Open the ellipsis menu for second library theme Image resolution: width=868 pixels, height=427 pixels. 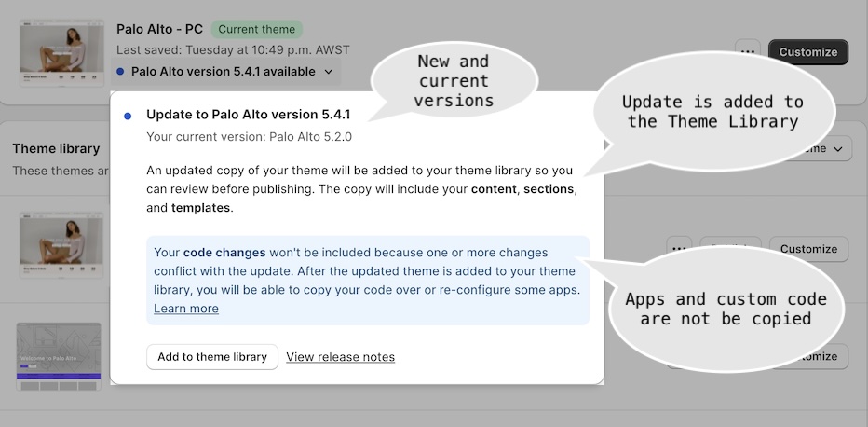point(679,249)
